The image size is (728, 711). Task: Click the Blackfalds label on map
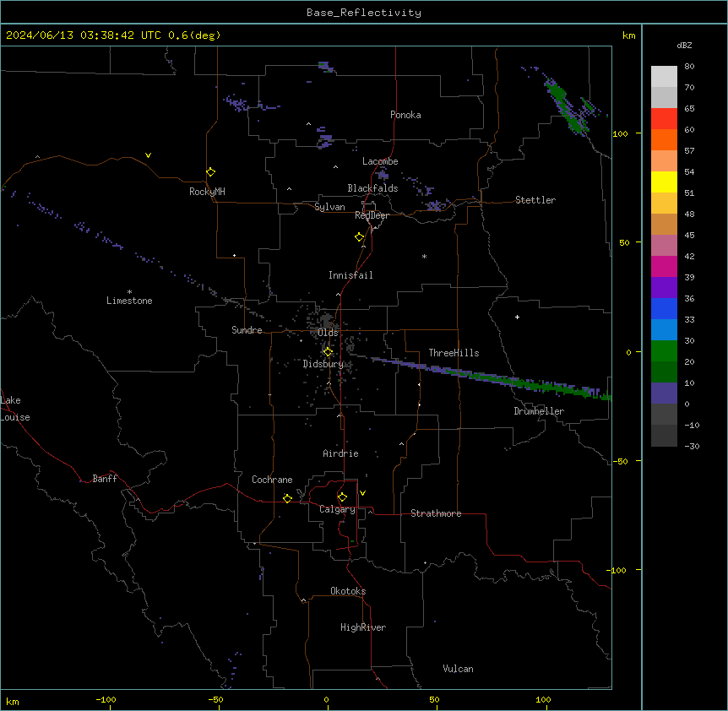[x=372, y=188]
